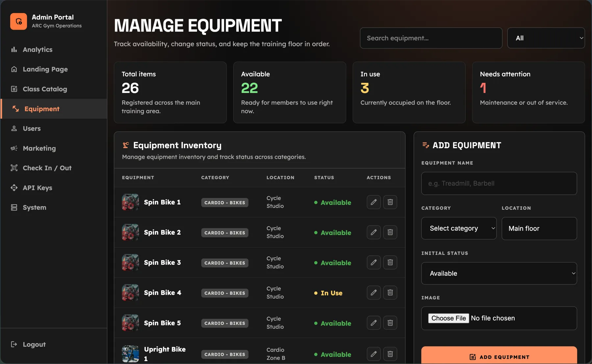
Task: Click the Equipment Inventory header icon
Action: 126,145
